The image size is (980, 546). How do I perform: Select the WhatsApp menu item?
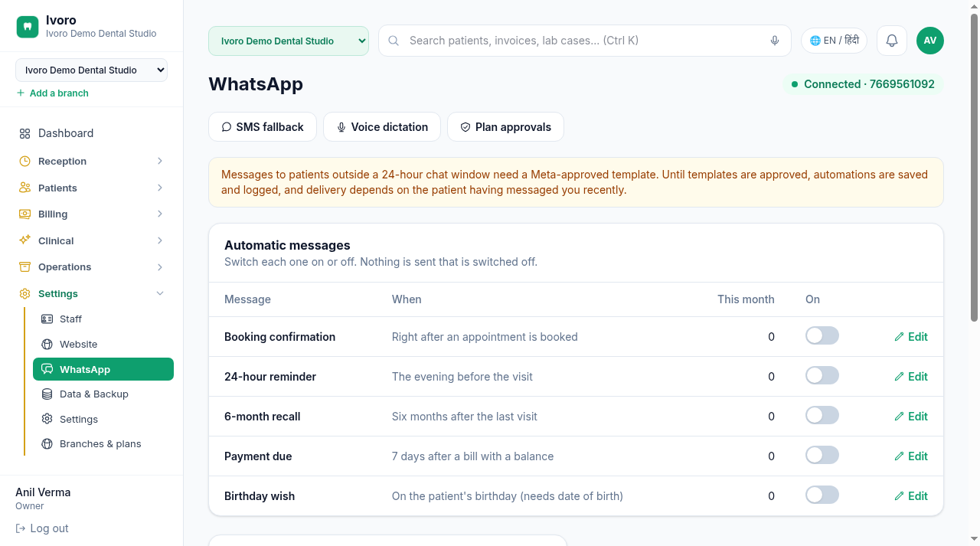103,369
